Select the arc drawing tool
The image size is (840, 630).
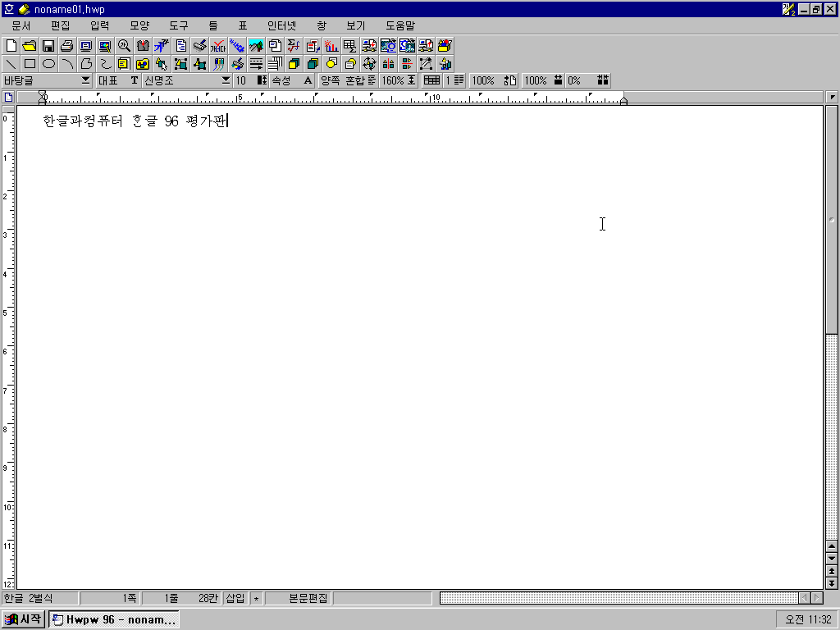(x=67, y=64)
